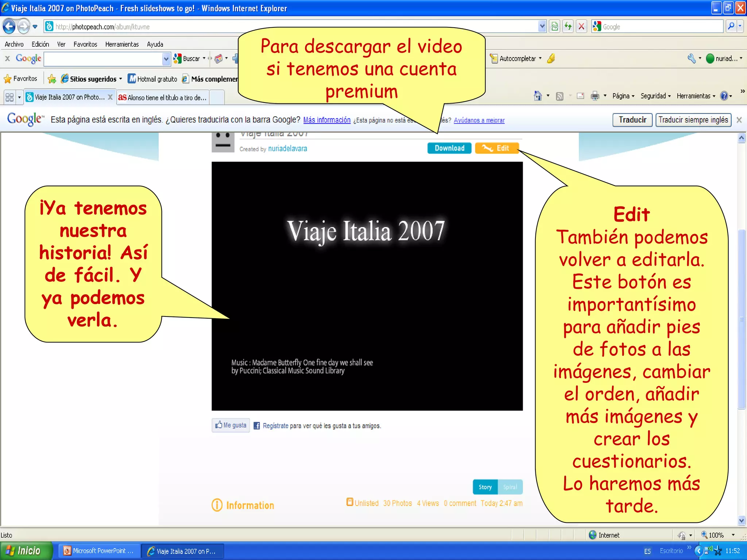The width and height of the screenshot is (747, 560).
Task: Expand Google toolbar search field dropdown
Action: click(166, 59)
